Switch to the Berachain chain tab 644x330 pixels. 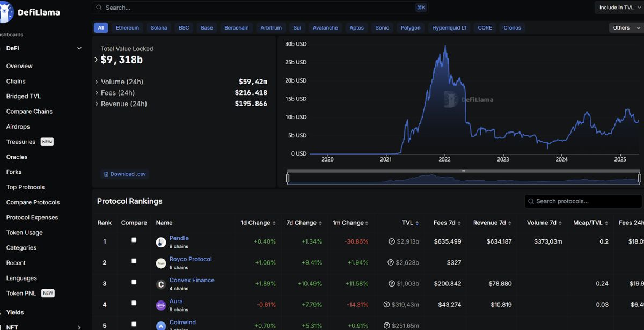click(237, 28)
